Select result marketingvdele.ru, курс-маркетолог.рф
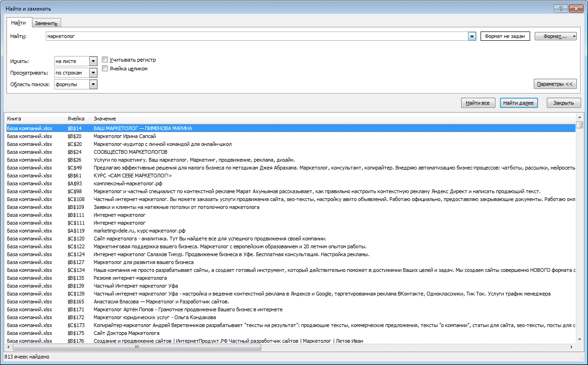 pos(290,231)
